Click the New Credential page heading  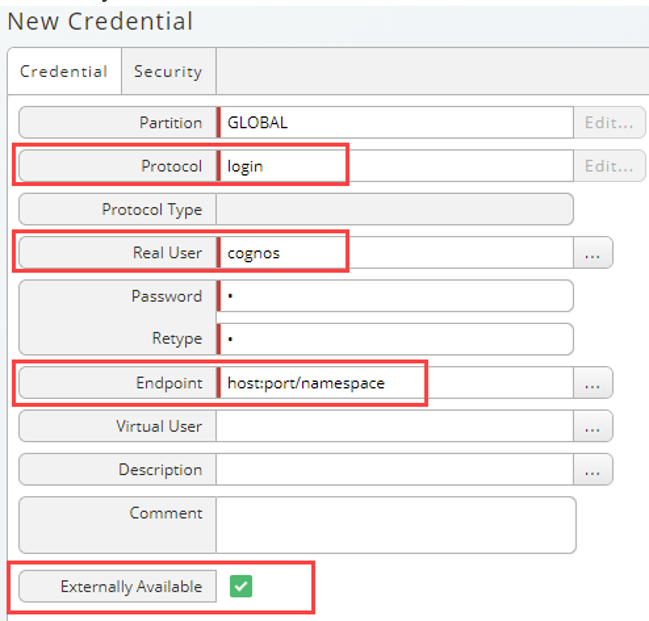pyautogui.click(x=100, y=22)
